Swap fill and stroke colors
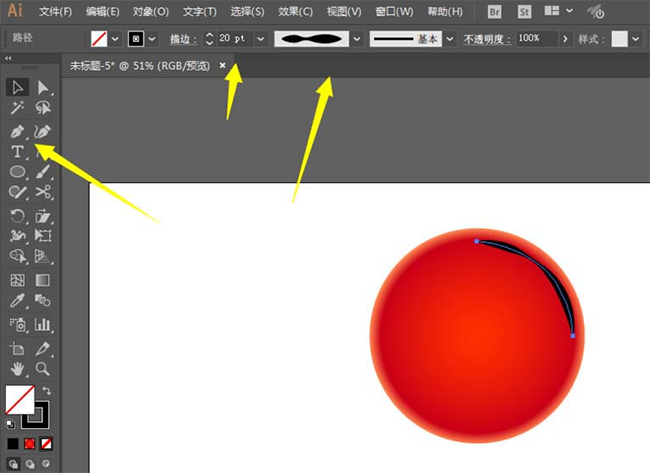 (46, 391)
